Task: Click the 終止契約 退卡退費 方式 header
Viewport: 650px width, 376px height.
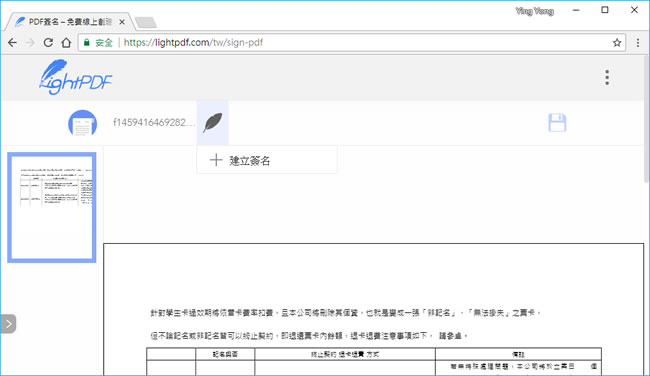Action: [x=345, y=354]
